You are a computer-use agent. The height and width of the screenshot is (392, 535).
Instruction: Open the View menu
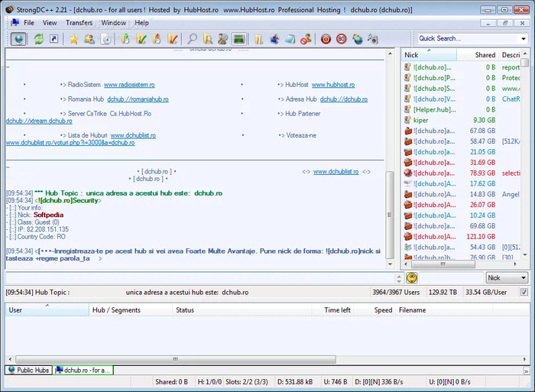(50, 23)
